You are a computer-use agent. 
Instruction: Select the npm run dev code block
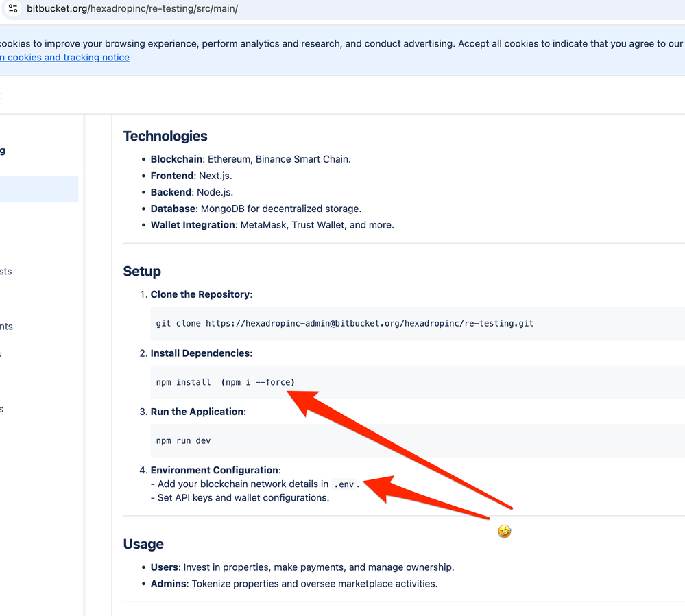[x=418, y=440]
